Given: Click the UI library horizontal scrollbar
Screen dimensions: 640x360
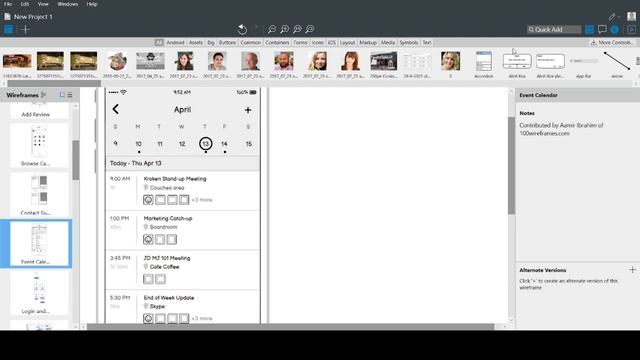Looking at the screenshot, I should coord(54,83).
